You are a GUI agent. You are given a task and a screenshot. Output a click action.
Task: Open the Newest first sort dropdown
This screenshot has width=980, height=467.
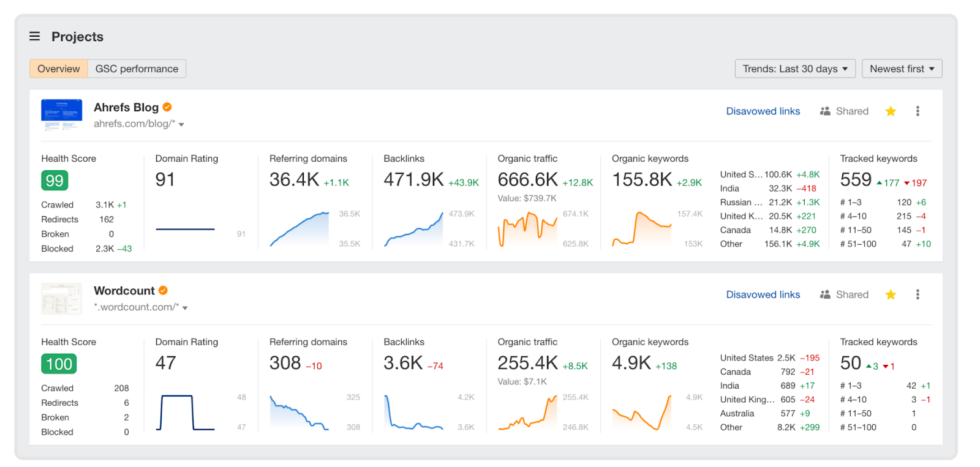pos(902,69)
